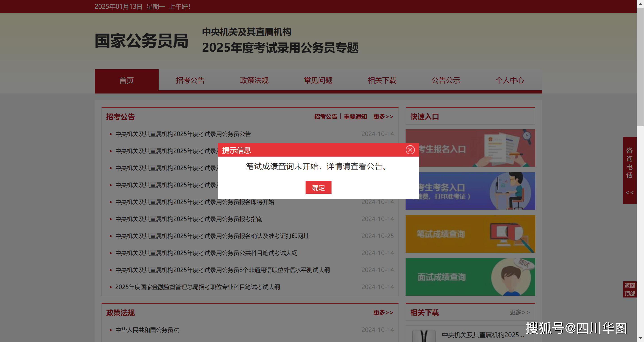
Task: Open the 个人中心 navigation tab
Action: 510,80
